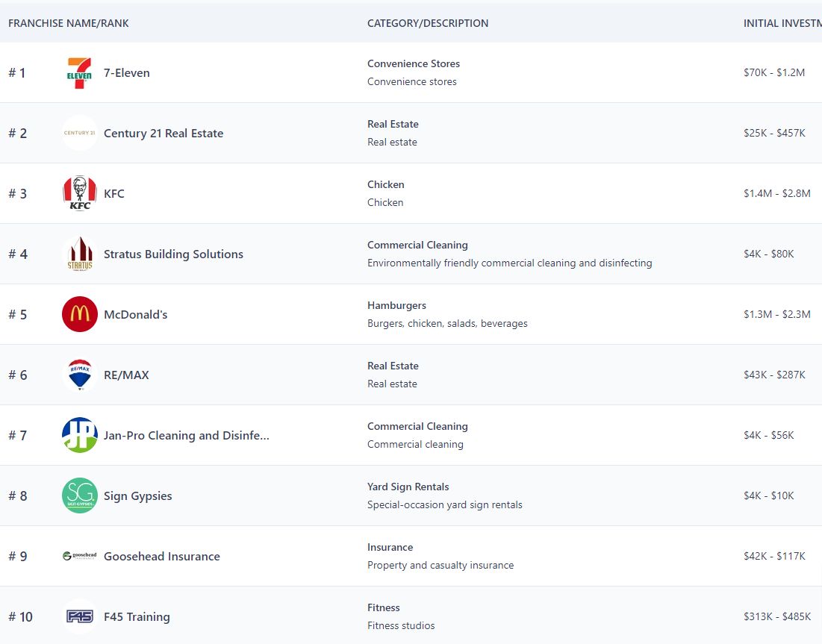Click the Stratus Building Solutions logo
This screenshot has width=822, height=644.
(x=80, y=254)
